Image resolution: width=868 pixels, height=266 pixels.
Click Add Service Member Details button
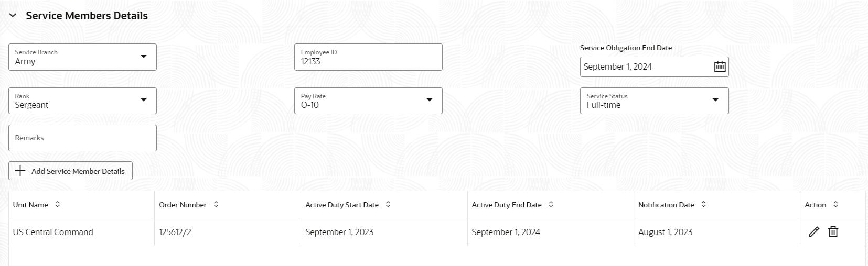coord(70,171)
